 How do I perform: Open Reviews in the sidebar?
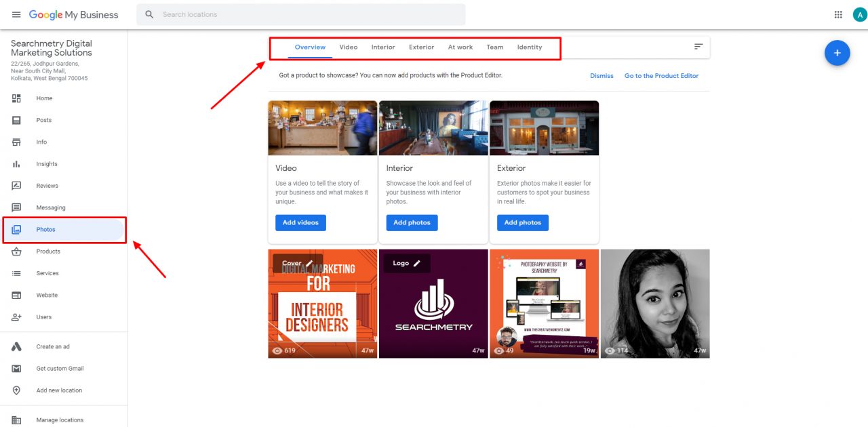point(47,186)
